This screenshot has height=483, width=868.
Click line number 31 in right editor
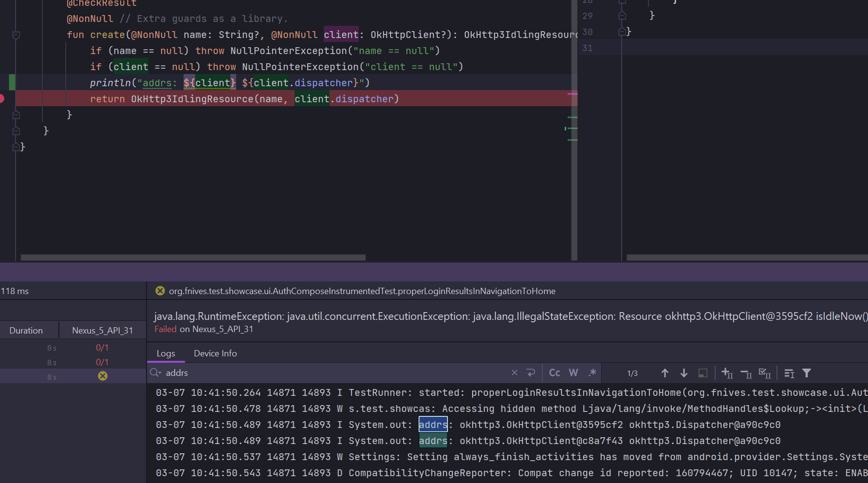588,48
